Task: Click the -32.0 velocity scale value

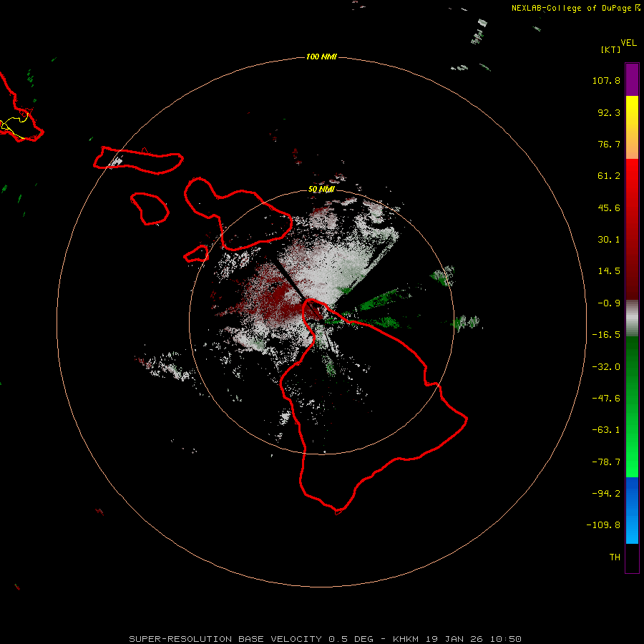Action: pyautogui.click(x=606, y=367)
